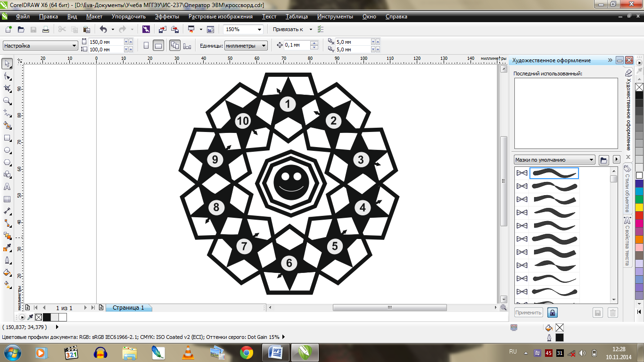644x362 pixels.
Task: Select the Table tool
Action: [x=7, y=199]
